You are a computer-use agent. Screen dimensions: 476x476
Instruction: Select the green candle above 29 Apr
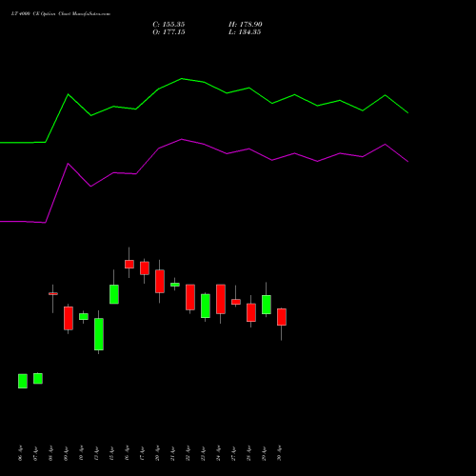pyautogui.click(x=267, y=305)
